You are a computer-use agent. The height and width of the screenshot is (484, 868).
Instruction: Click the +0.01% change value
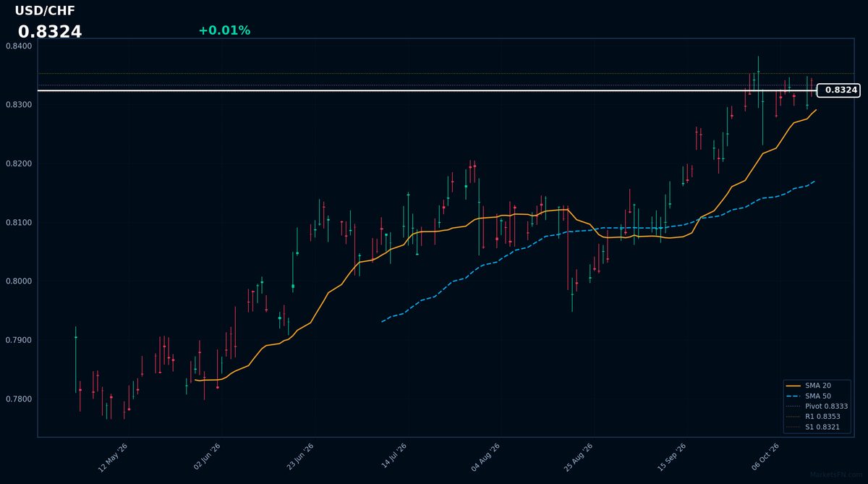point(224,30)
